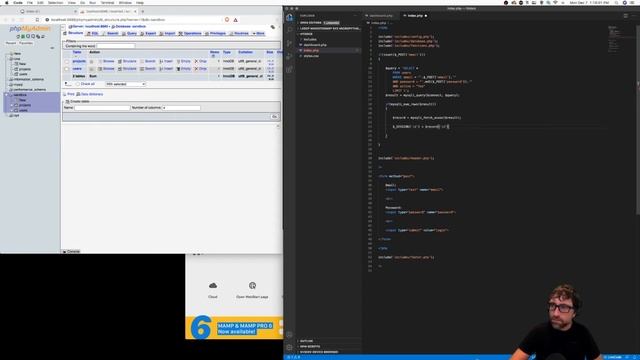The height and width of the screenshot is (360, 640).
Task: Click browser shield icon in address bar
Action: 227,20
